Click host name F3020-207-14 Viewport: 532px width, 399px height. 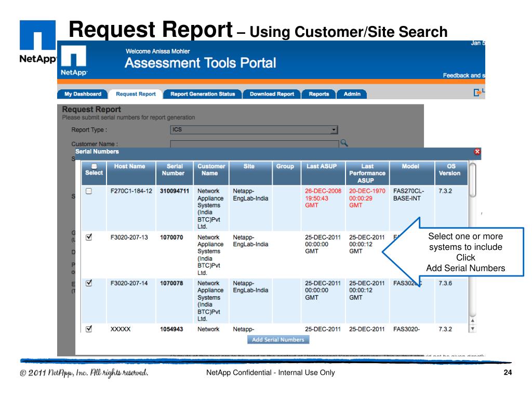129,283
